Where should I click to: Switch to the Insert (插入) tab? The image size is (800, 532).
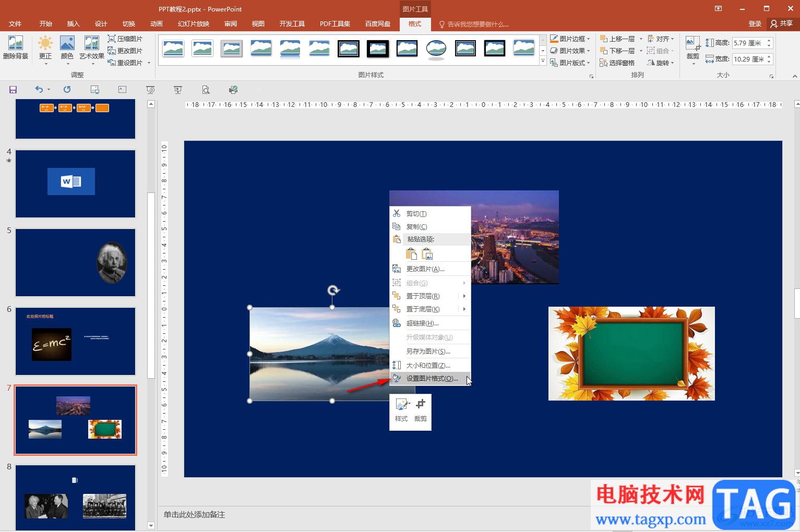[74, 24]
